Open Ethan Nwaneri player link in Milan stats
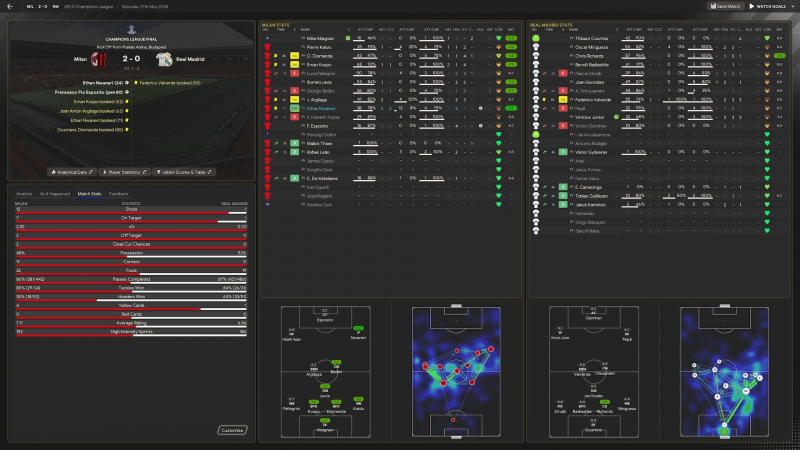800x450 pixels. pos(321,108)
